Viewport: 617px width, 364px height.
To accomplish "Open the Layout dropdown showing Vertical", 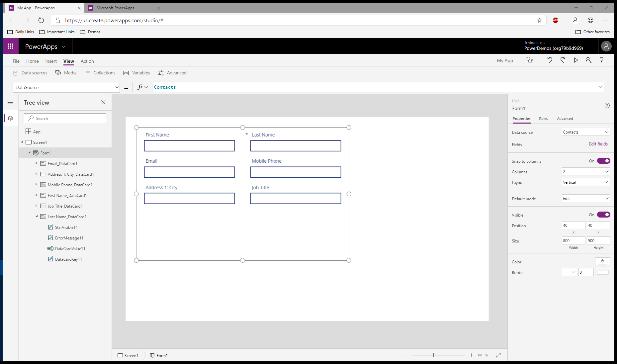I will tap(585, 182).
